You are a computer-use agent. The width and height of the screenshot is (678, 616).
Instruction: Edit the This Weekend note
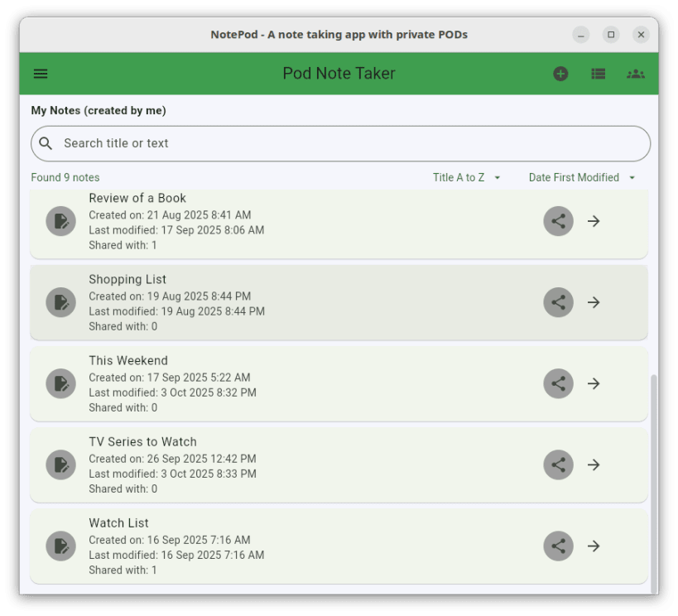pos(61,383)
